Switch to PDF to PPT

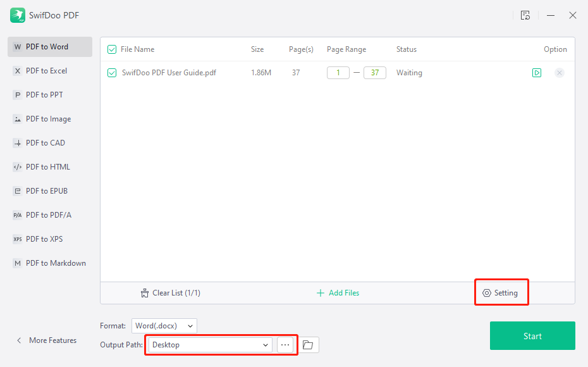click(50, 95)
